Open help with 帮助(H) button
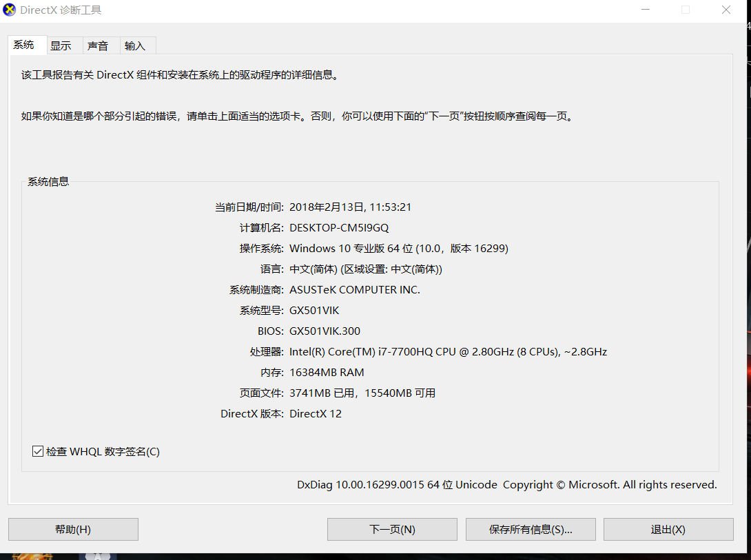Screen dimensions: 751x560 73,530
